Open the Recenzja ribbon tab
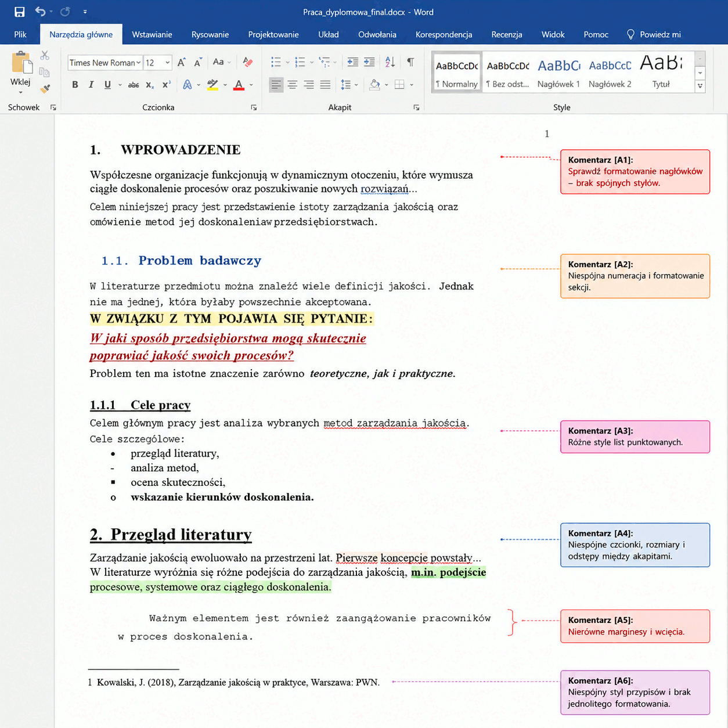The width and height of the screenshot is (728, 728). tap(507, 34)
